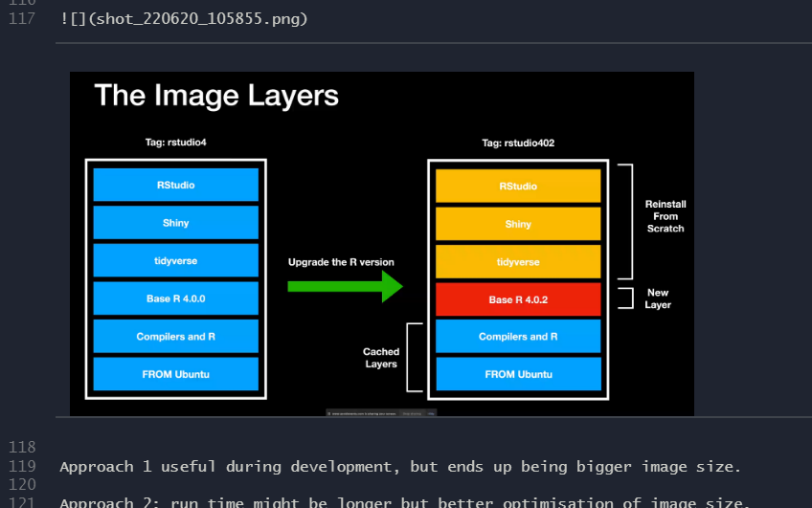Image resolution: width=812 pixels, height=508 pixels.
Task: Click the blue tidyverse layer box
Action: click(175, 261)
